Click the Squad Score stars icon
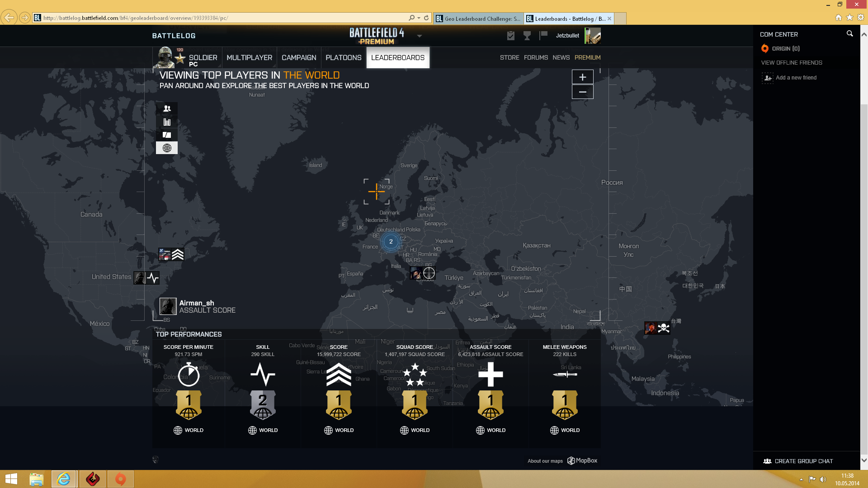This screenshot has height=488, width=868. [415, 374]
